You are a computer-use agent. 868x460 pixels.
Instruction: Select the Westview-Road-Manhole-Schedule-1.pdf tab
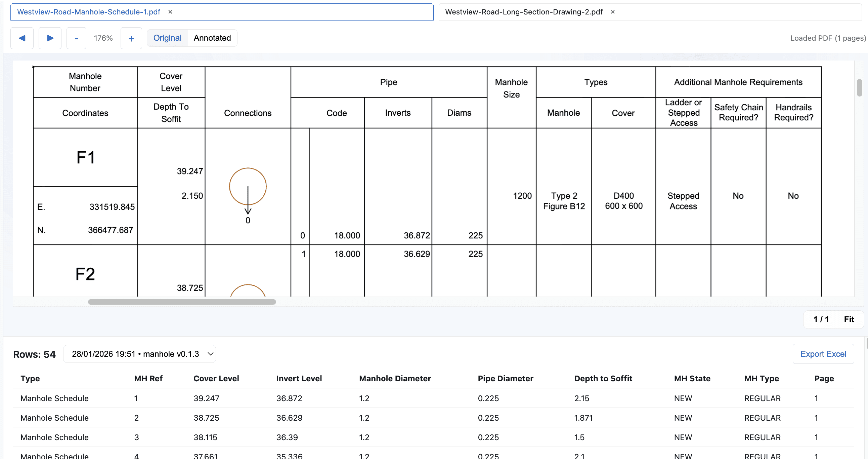point(89,12)
